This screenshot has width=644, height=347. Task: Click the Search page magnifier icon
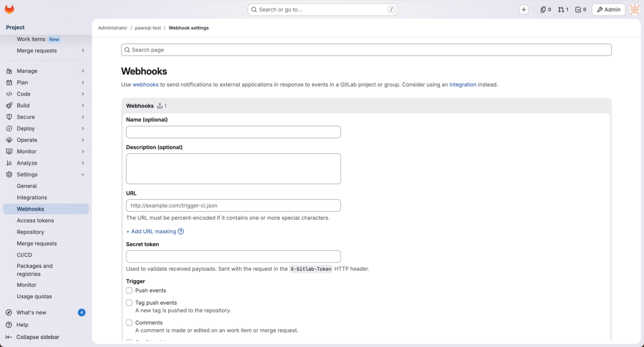[128, 49]
